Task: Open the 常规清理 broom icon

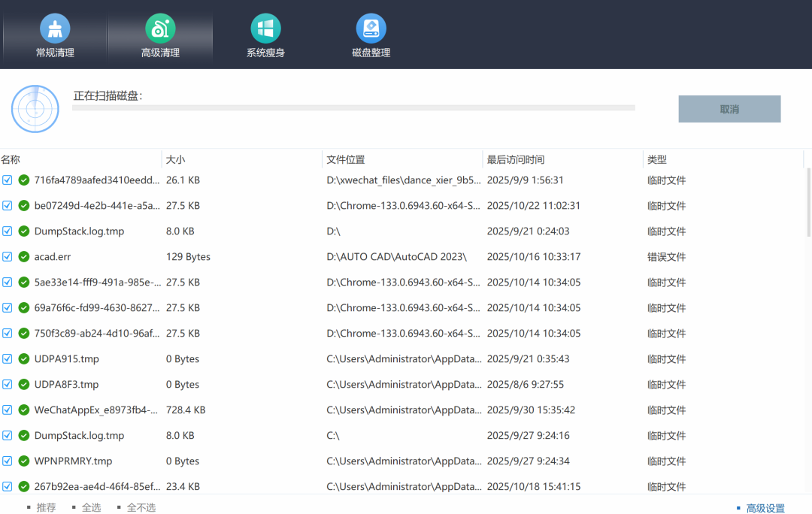Action: pos(55,29)
